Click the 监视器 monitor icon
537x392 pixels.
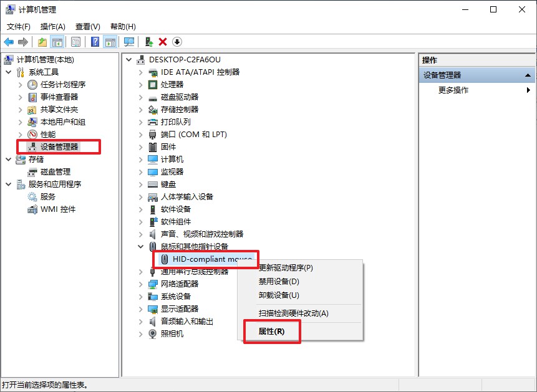(152, 172)
